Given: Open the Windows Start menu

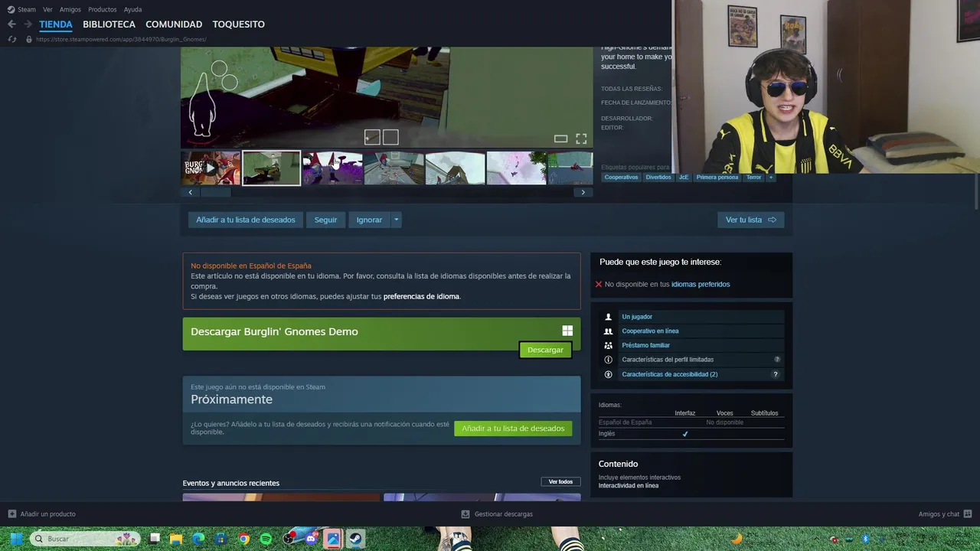Looking at the screenshot, I should click(x=15, y=539).
